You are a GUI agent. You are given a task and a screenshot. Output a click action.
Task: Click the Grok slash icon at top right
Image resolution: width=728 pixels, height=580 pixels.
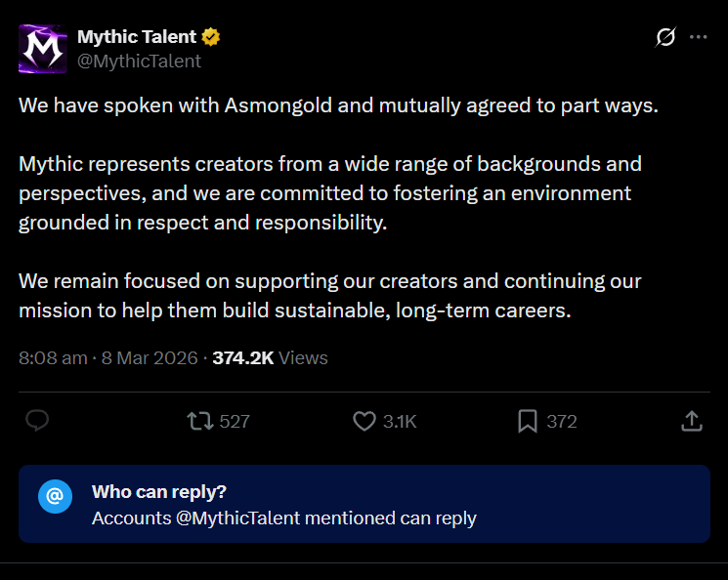(665, 37)
